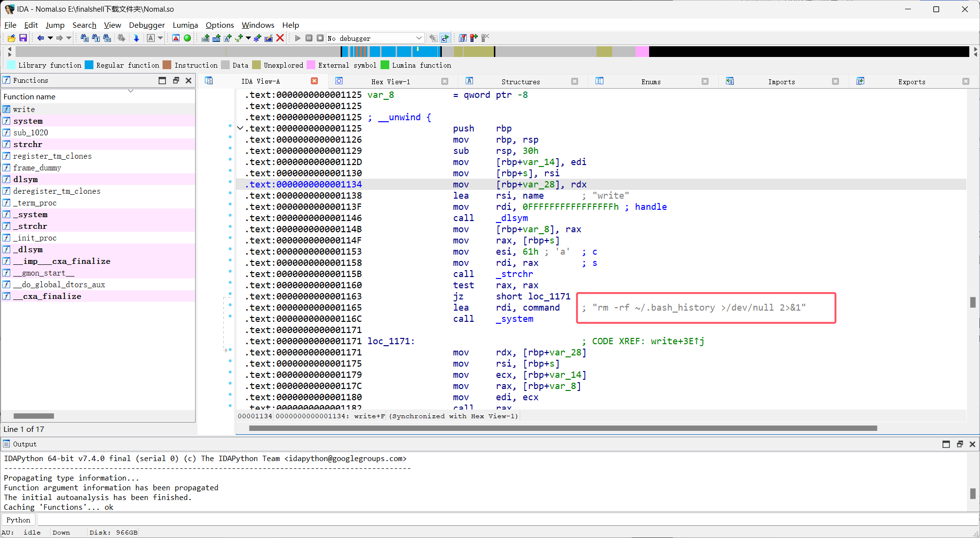This screenshot has width=980, height=538.
Task: Switch to the Imports tab
Action: click(781, 81)
